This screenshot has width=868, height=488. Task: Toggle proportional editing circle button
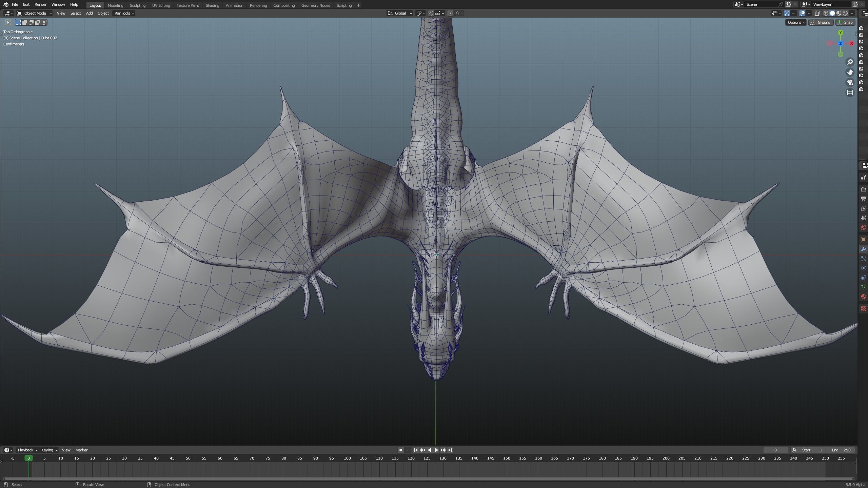(450, 13)
